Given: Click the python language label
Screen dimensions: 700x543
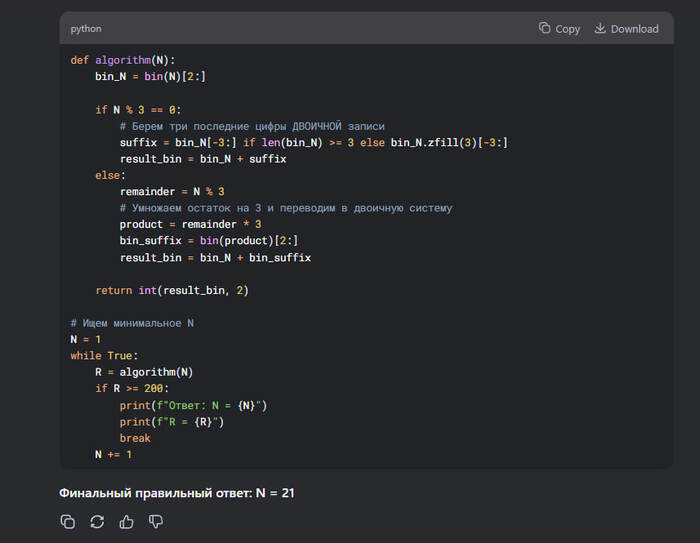Looking at the screenshot, I should (x=86, y=29).
